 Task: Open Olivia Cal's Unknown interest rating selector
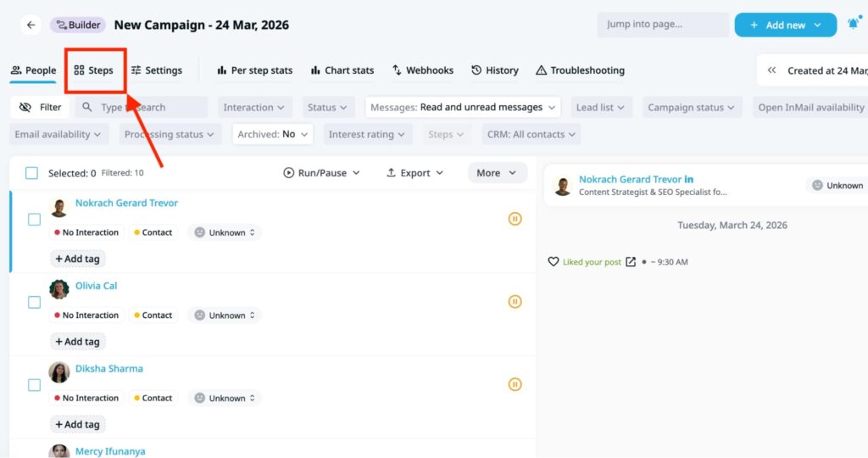(225, 316)
